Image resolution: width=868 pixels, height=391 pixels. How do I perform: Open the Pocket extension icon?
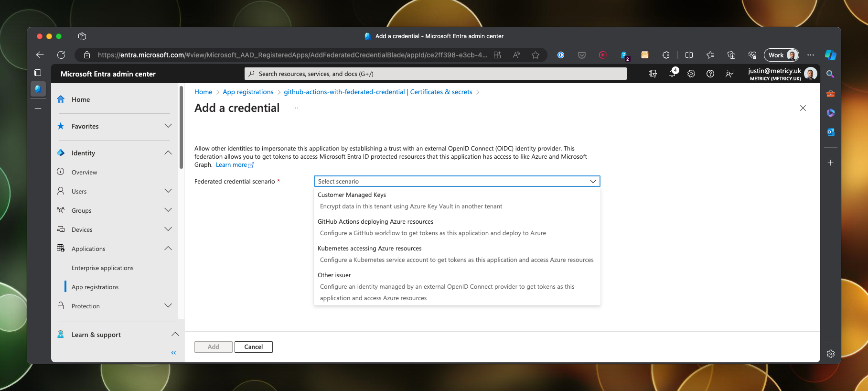pos(582,55)
